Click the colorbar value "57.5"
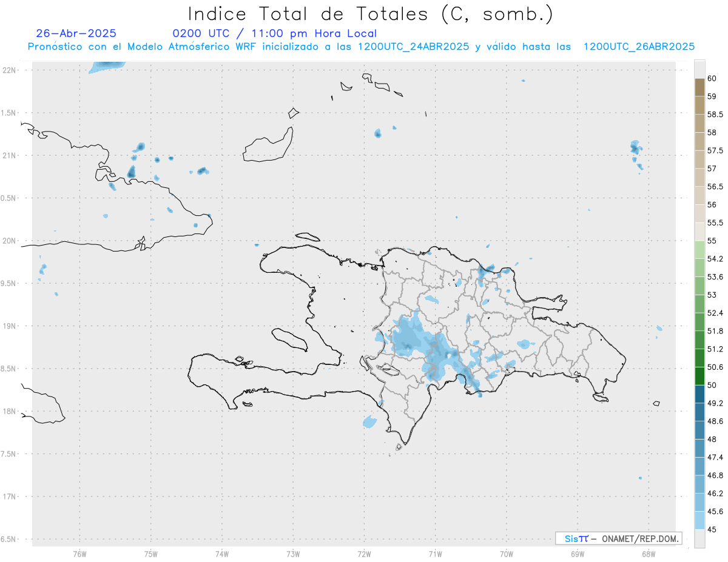This screenshot has height=562, width=728. point(715,150)
